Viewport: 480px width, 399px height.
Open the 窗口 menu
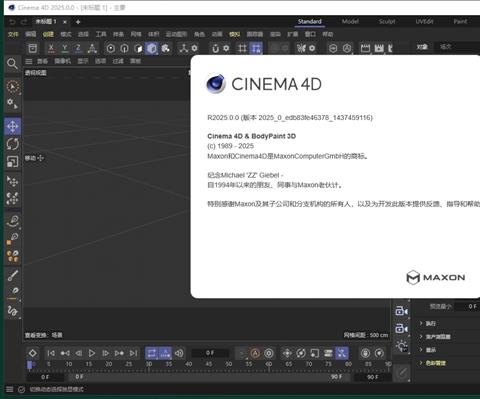[x=310, y=34]
